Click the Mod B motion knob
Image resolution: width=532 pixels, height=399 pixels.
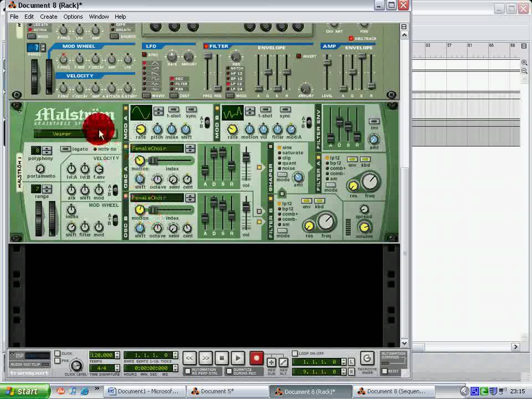249,129
